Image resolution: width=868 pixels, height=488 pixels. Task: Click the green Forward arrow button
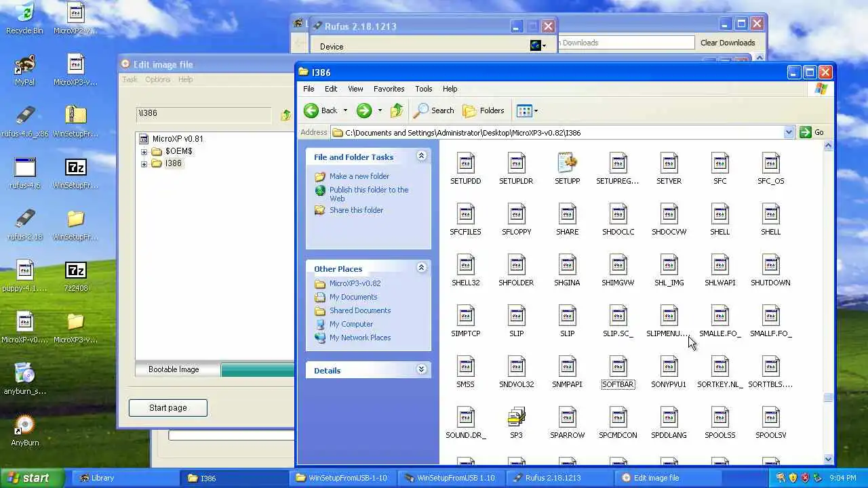[364, 110]
